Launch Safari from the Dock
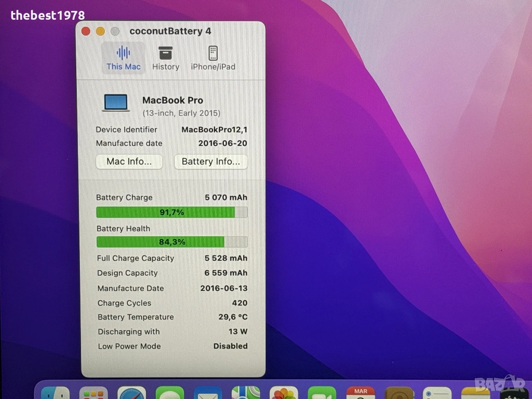The image size is (532, 399). click(x=131, y=393)
